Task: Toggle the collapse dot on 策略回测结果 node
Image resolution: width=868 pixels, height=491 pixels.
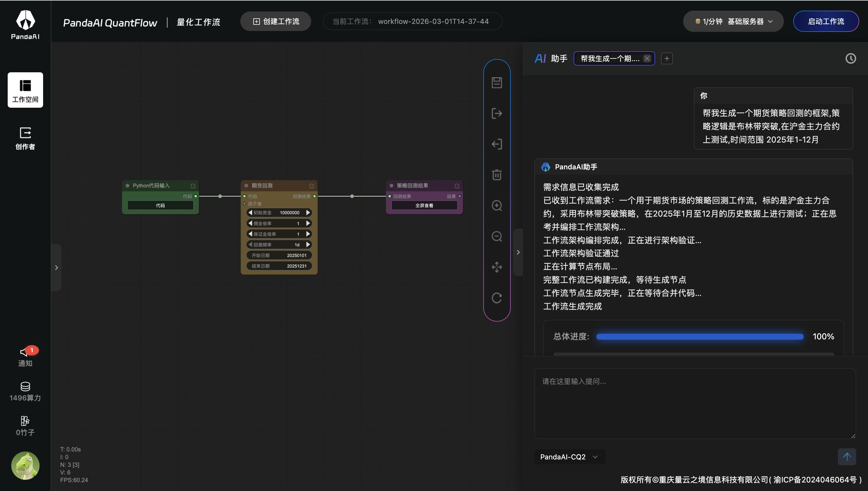Action: point(391,186)
